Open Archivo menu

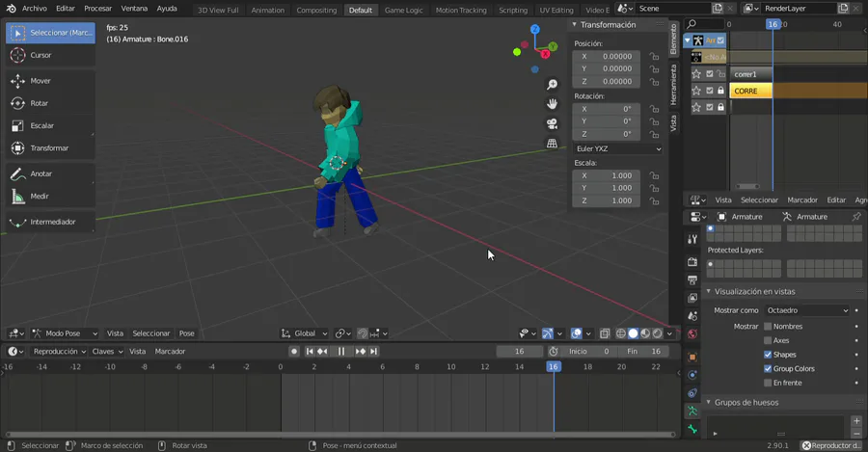tap(35, 9)
